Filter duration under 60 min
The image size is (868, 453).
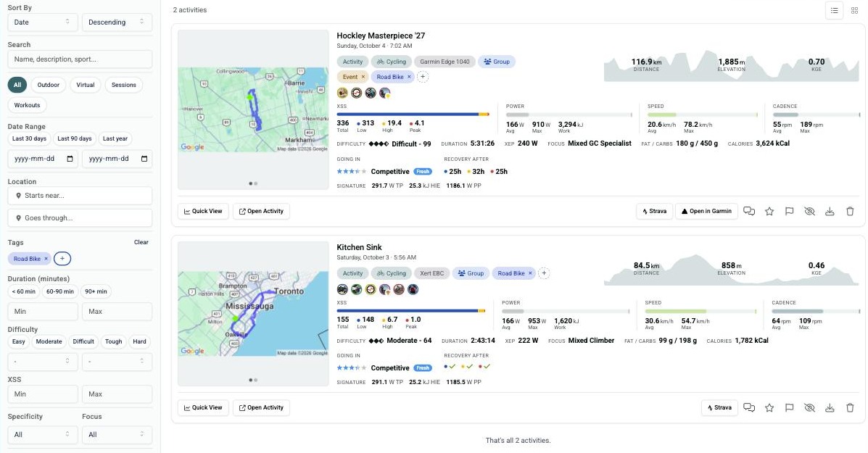click(x=23, y=291)
